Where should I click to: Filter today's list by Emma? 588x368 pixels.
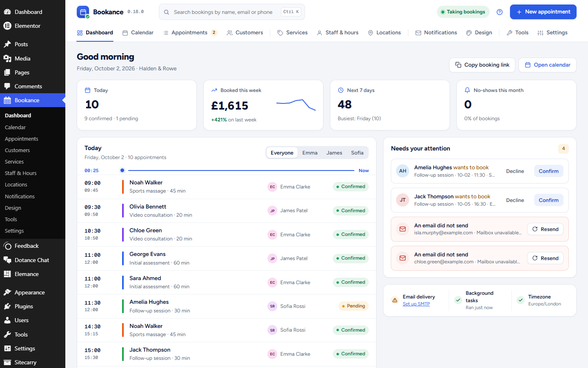pyautogui.click(x=310, y=153)
